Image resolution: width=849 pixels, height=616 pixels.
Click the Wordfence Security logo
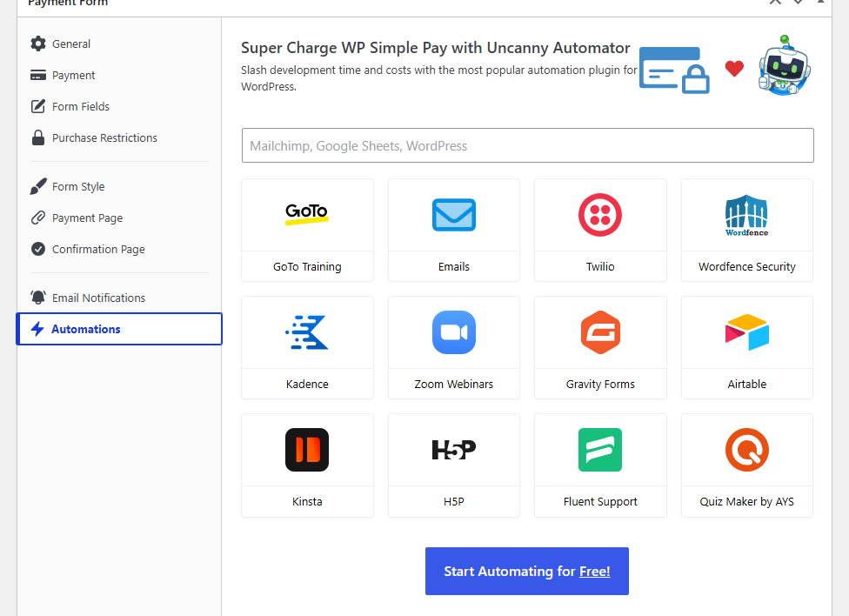pos(746,215)
